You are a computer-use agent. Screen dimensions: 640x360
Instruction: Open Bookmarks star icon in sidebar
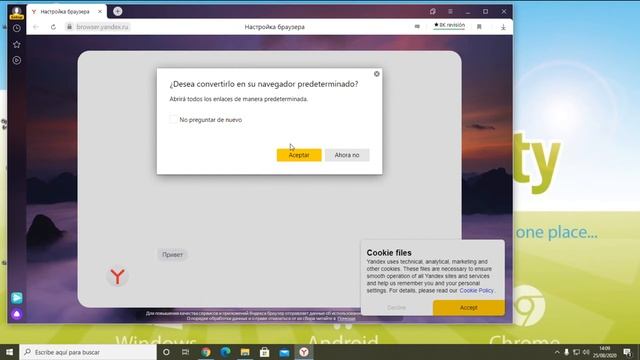point(17,44)
